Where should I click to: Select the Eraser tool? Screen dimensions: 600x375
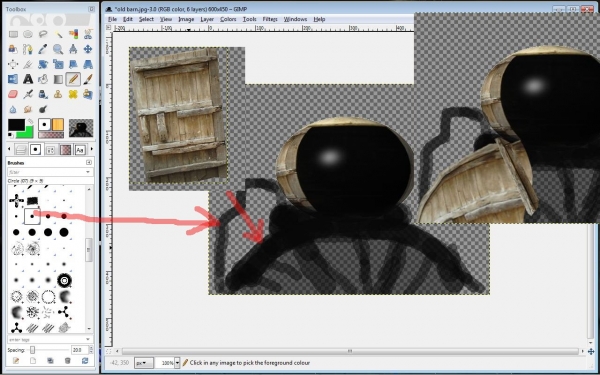pos(13,94)
